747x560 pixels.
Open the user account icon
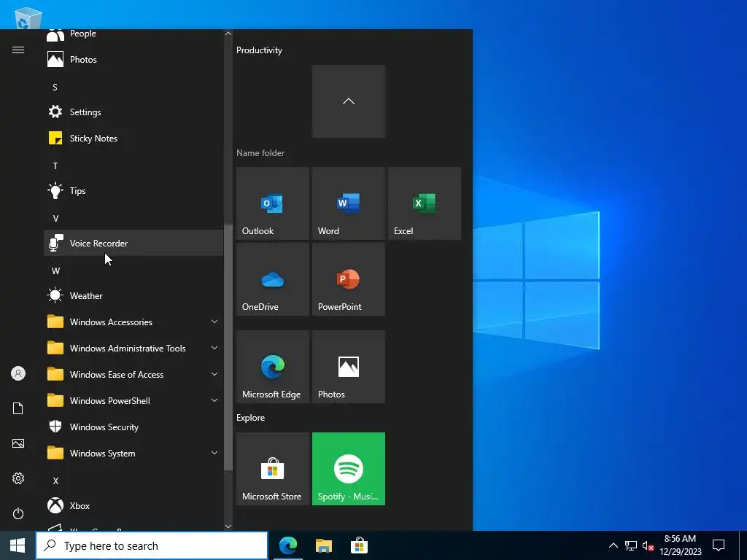pyautogui.click(x=18, y=373)
